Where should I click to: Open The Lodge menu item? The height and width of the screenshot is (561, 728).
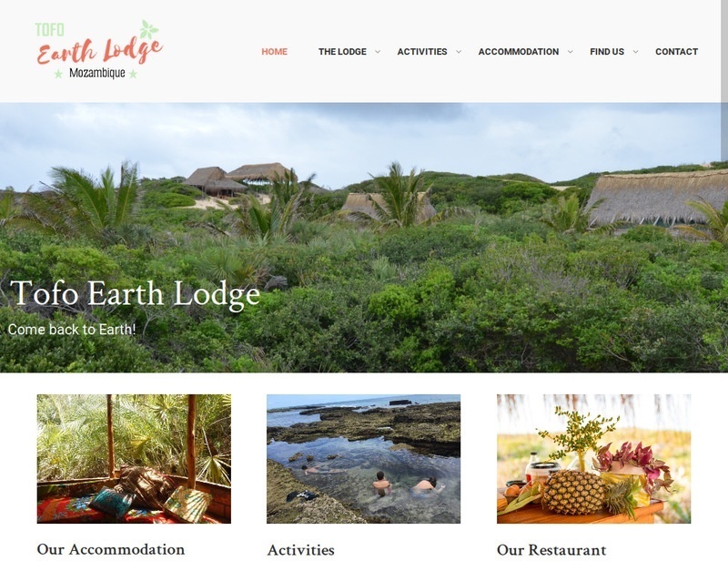coord(342,52)
